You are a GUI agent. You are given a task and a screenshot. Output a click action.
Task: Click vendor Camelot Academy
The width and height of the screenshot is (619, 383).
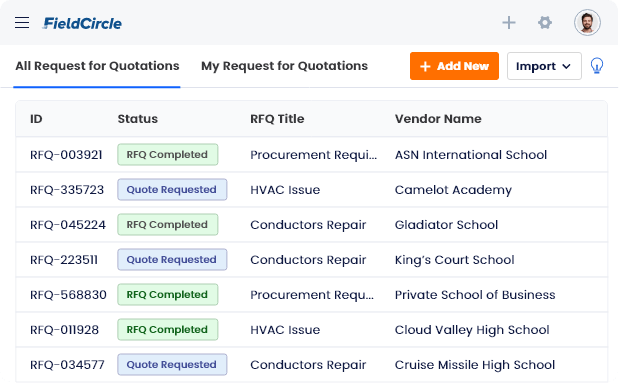(453, 190)
